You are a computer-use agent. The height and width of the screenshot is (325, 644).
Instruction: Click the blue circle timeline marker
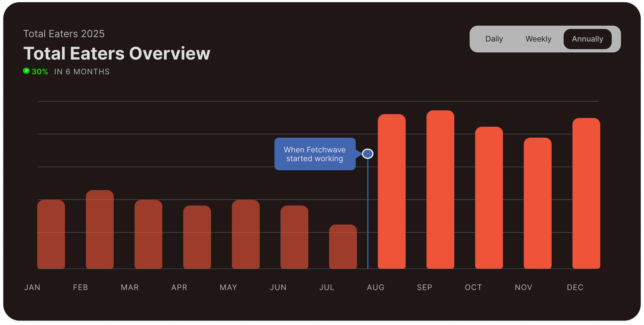pos(368,154)
